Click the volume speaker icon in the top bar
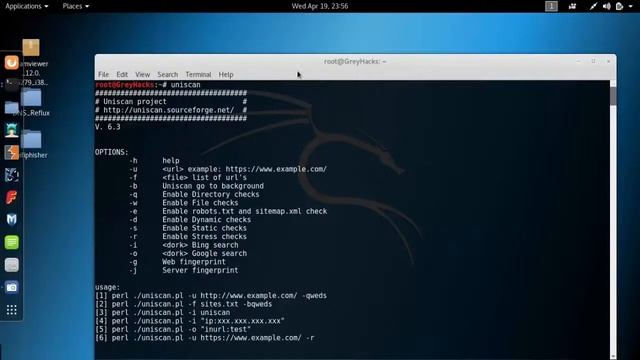Image resolution: width=640 pixels, height=360 pixels. pyautogui.click(x=607, y=6)
